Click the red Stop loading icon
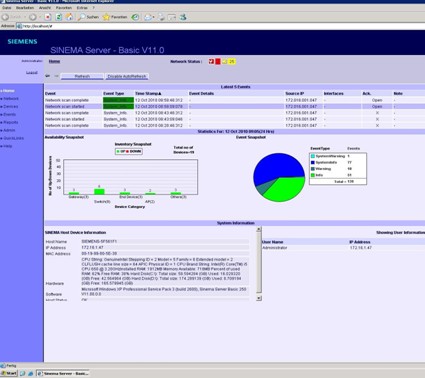 tap(48, 17)
